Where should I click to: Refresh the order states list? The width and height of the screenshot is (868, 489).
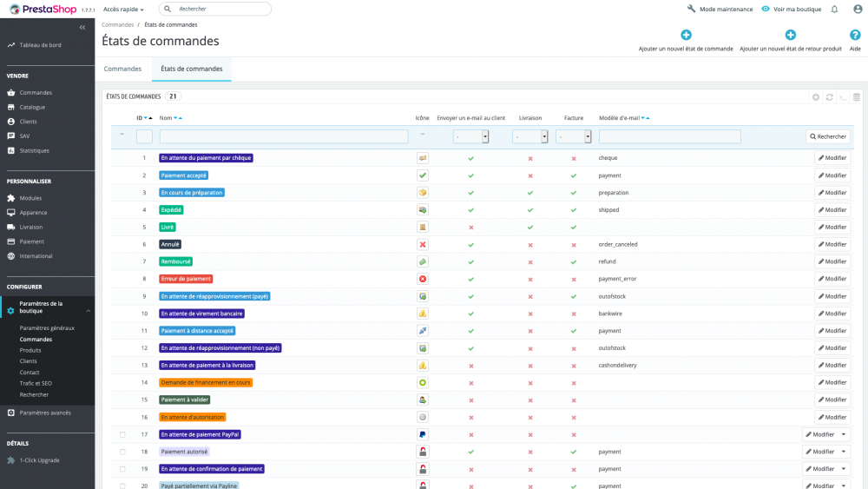829,97
